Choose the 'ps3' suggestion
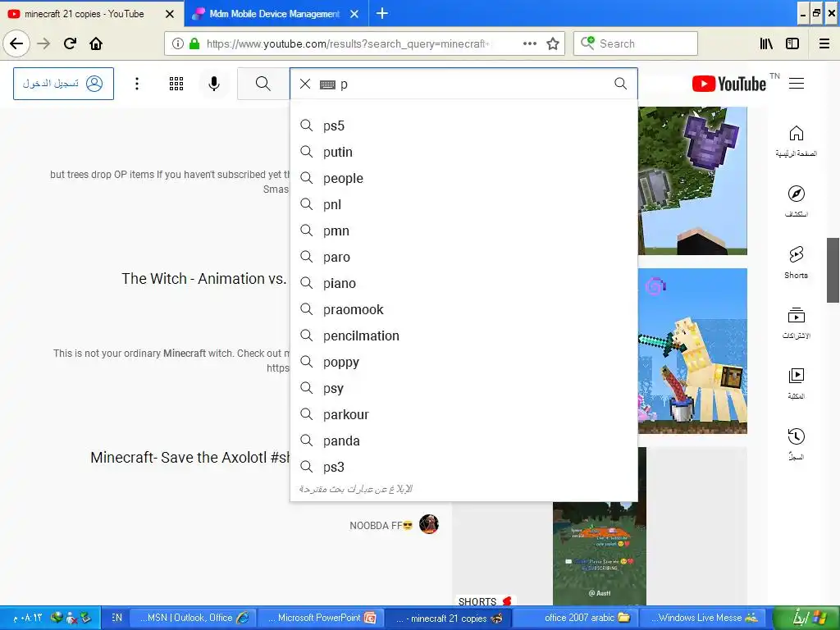The image size is (840, 630). point(463,467)
